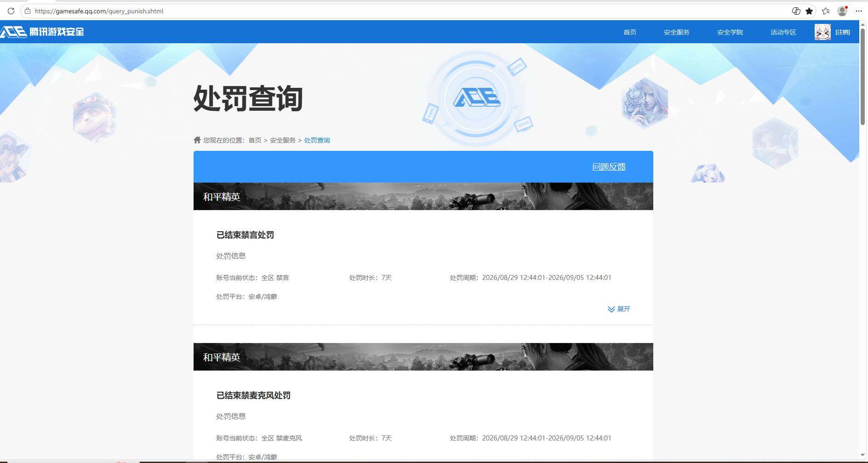Open the favorites list icon
This screenshot has width=868, height=463.
point(826,11)
